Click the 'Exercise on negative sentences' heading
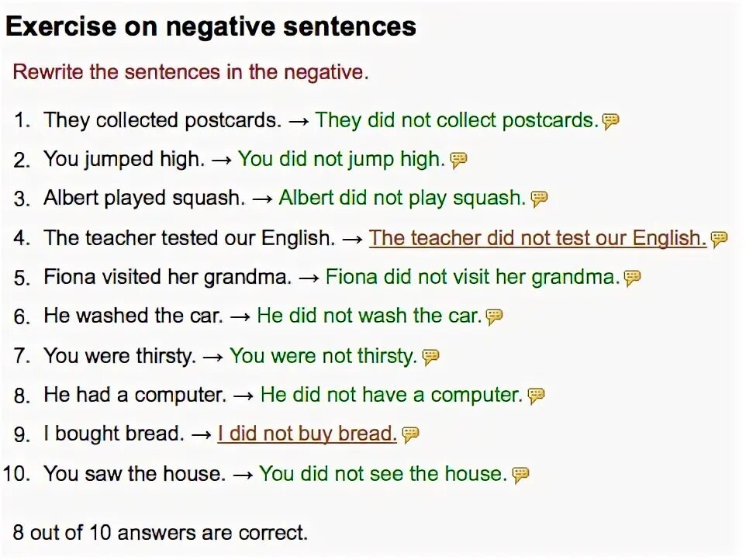The height and width of the screenshot is (560, 746). (211, 27)
